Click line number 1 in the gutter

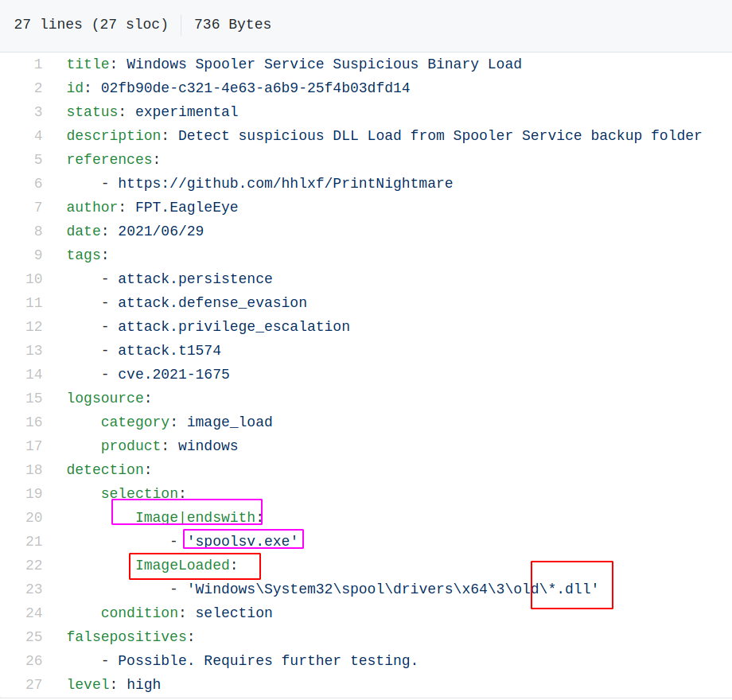point(37,64)
